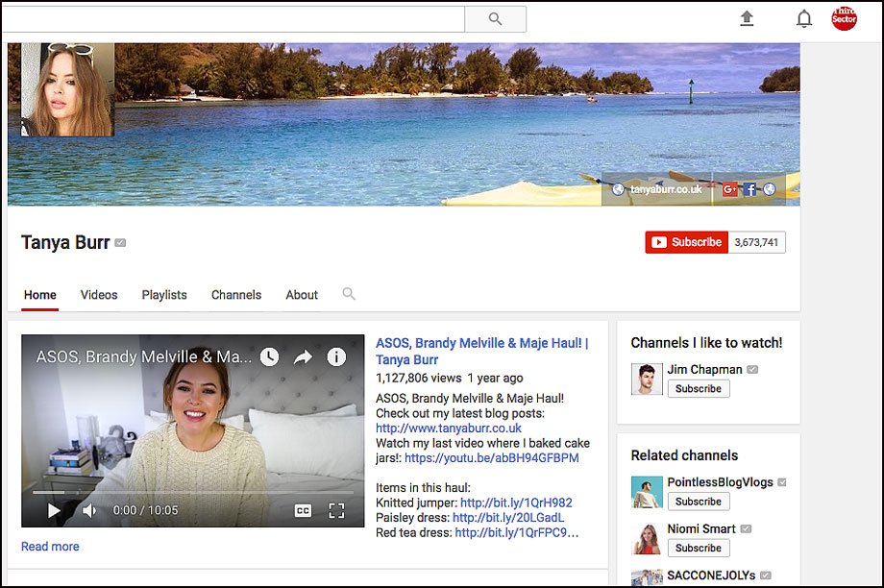Open the SACCONEJOLYs channel name
The width and height of the screenshot is (884, 588).
[711, 576]
